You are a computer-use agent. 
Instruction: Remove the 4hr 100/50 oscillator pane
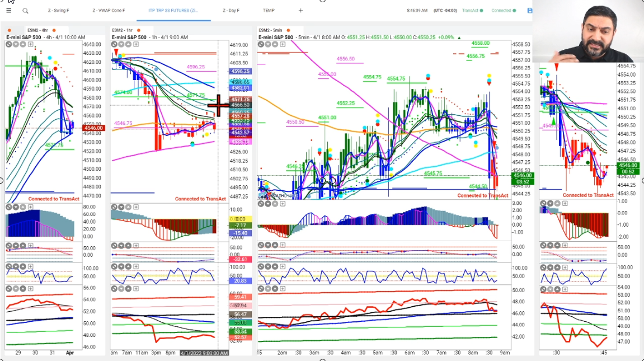(8, 266)
